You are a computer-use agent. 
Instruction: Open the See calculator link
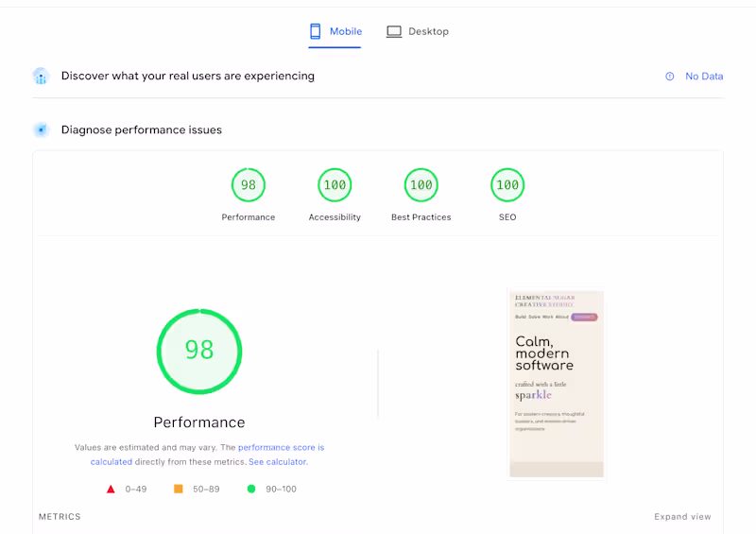(278, 461)
